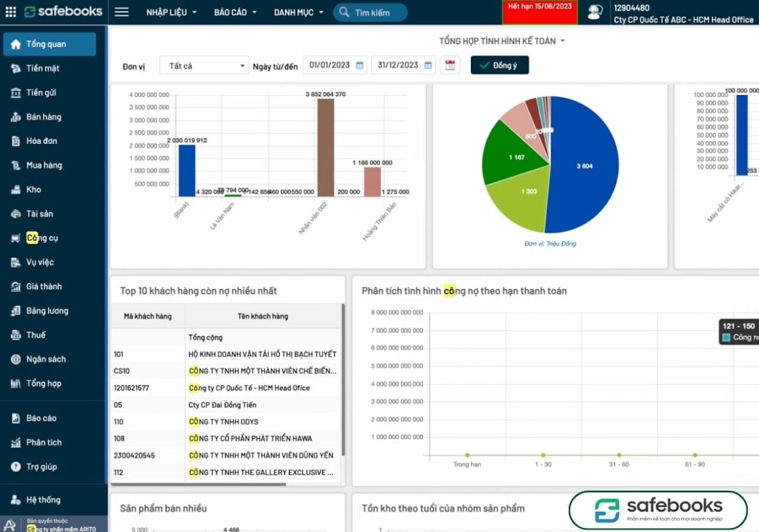
Task: Select customer code 2300420545 cell
Action: 148,456
